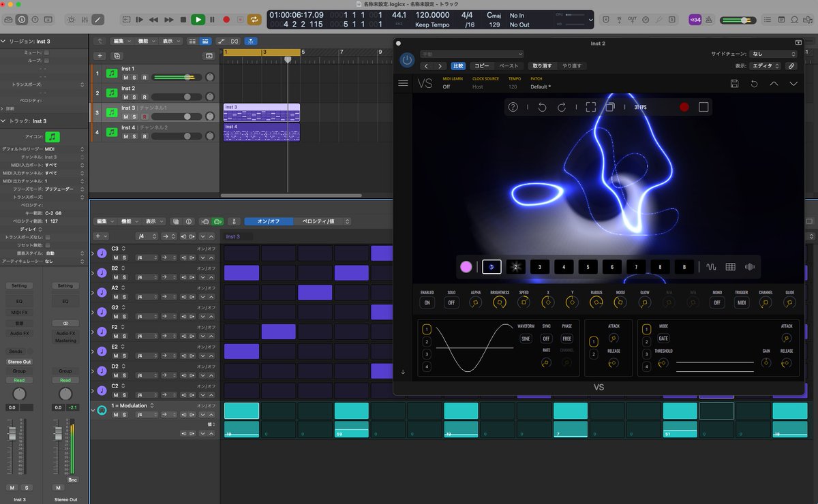Open the サイドチェーン dropdown in the plugin header

(773, 53)
